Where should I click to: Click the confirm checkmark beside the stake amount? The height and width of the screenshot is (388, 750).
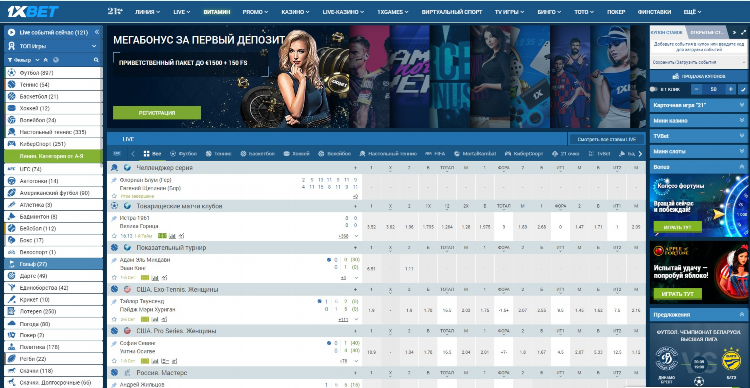(743, 89)
